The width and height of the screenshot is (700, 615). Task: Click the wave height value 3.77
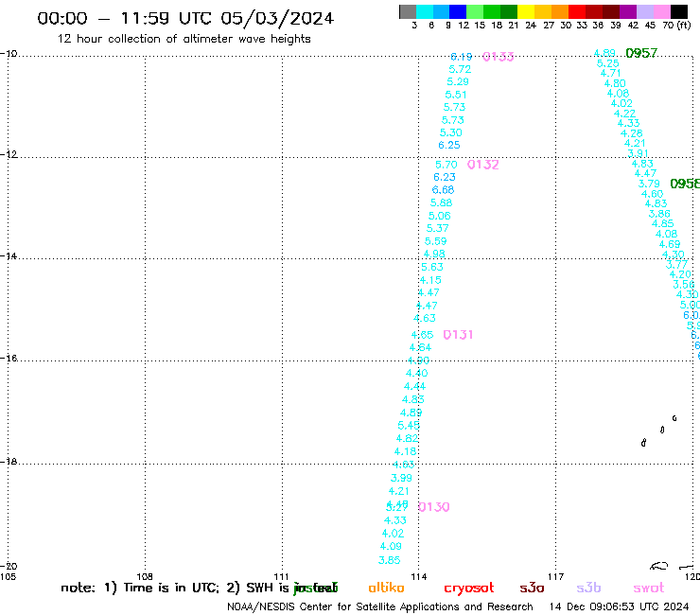coord(676,264)
